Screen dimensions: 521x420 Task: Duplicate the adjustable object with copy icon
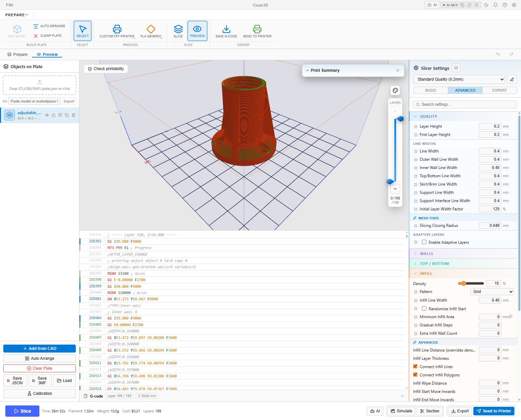pyautogui.click(x=67, y=115)
